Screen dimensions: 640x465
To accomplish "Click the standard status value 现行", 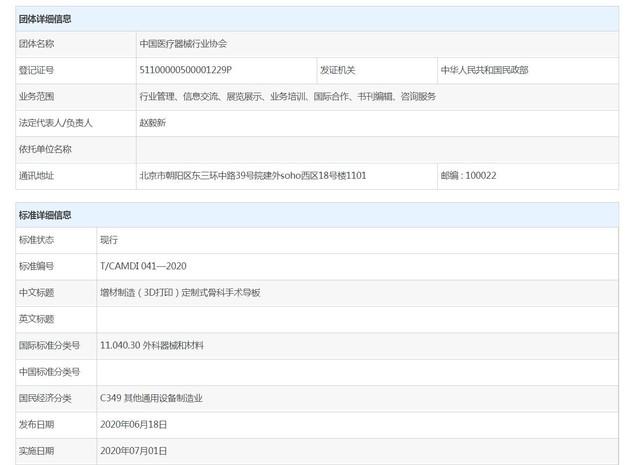I will point(109,240).
